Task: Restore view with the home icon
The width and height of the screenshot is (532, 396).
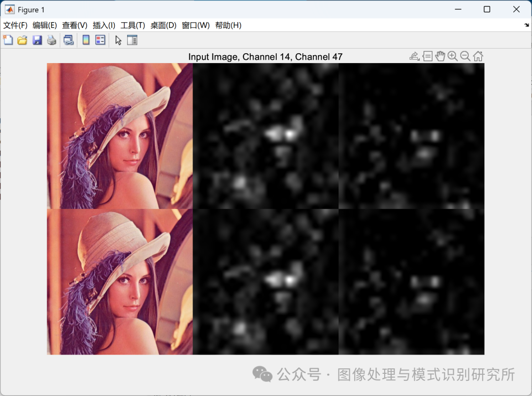Action: [x=478, y=56]
